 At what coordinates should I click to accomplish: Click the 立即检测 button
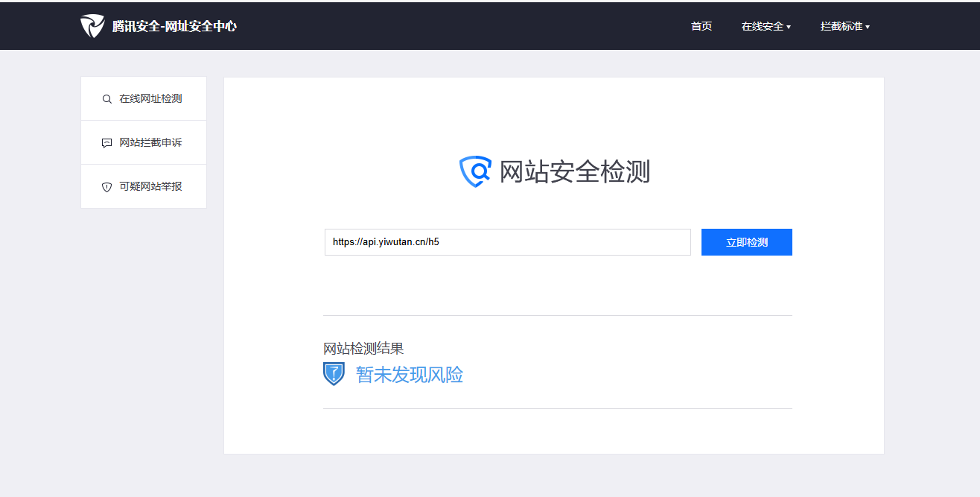click(747, 242)
